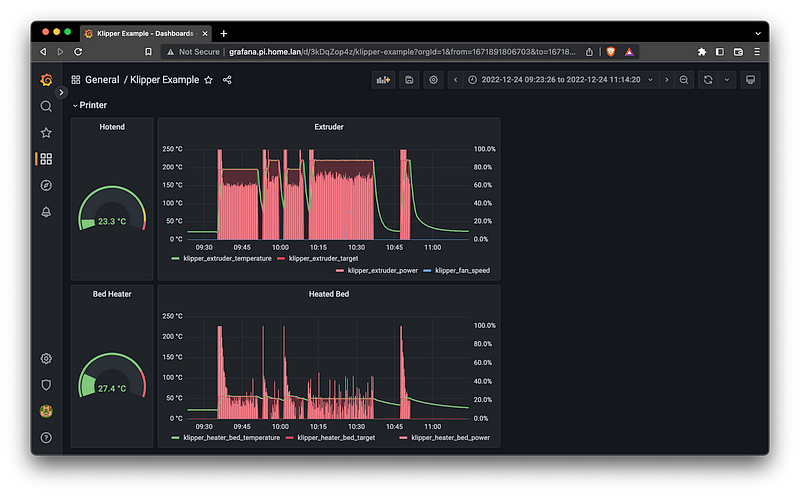Cycle view mode monitor icon
Image resolution: width=800 pixels, height=496 pixels.
click(750, 80)
